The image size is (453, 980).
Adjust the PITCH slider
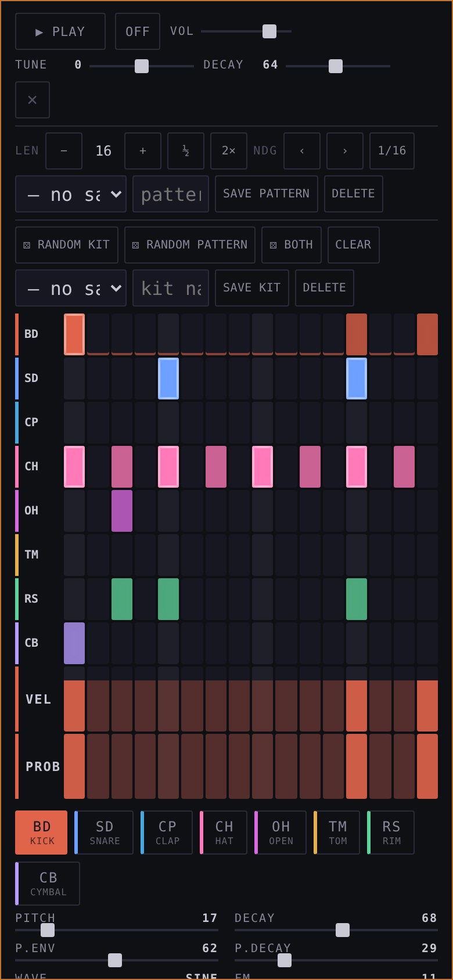(x=117, y=930)
